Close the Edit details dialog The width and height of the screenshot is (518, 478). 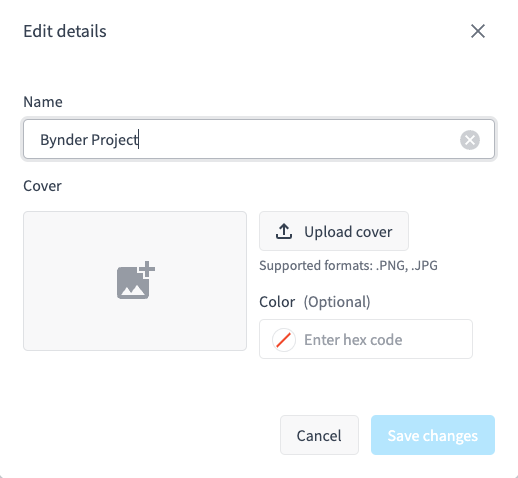[478, 31]
